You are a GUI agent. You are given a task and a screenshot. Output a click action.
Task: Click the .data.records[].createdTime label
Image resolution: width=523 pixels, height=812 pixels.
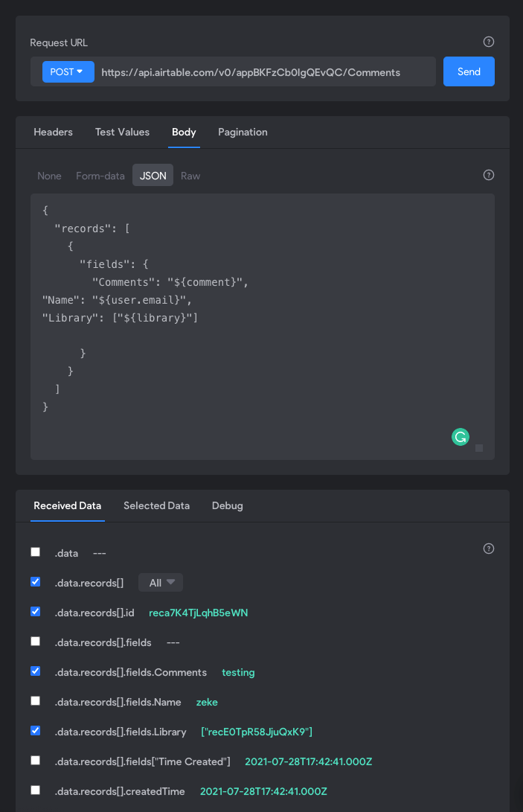(x=120, y=791)
